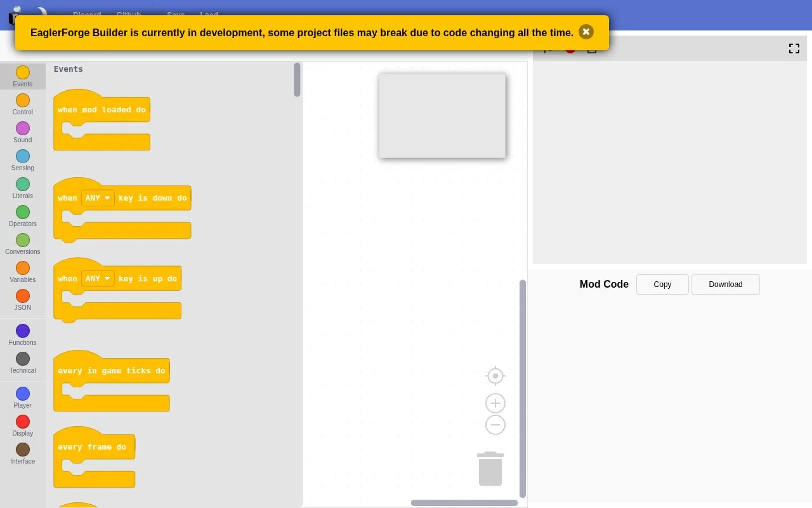
Task: Click the 'Mod Code' heading
Action: click(x=604, y=284)
